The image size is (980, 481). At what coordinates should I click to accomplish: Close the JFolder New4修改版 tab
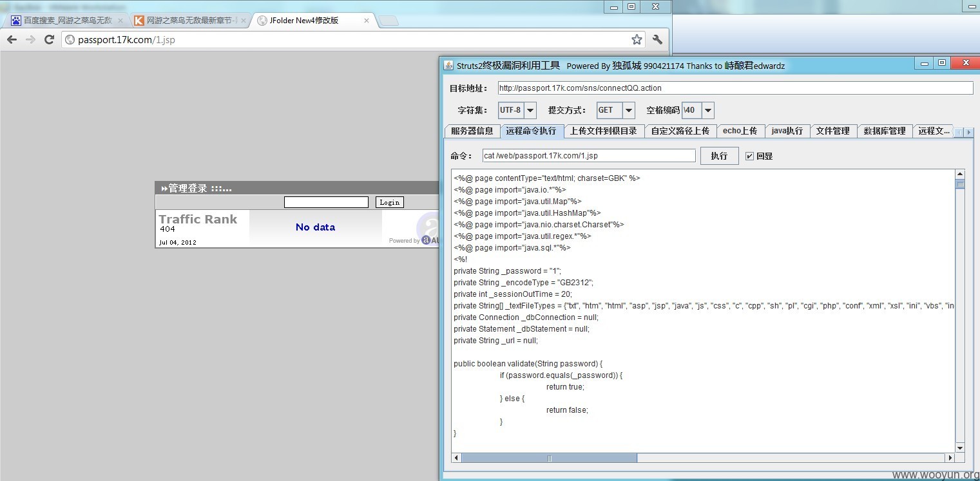(x=367, y=21)
